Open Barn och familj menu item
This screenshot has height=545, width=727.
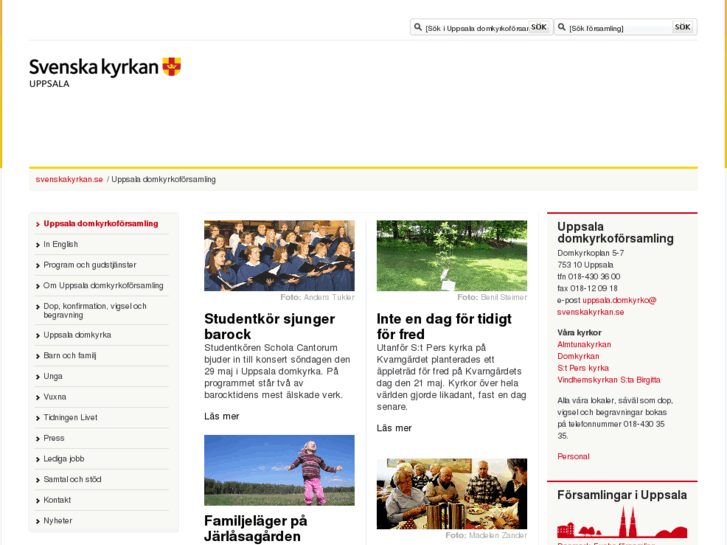coord(70,356)
